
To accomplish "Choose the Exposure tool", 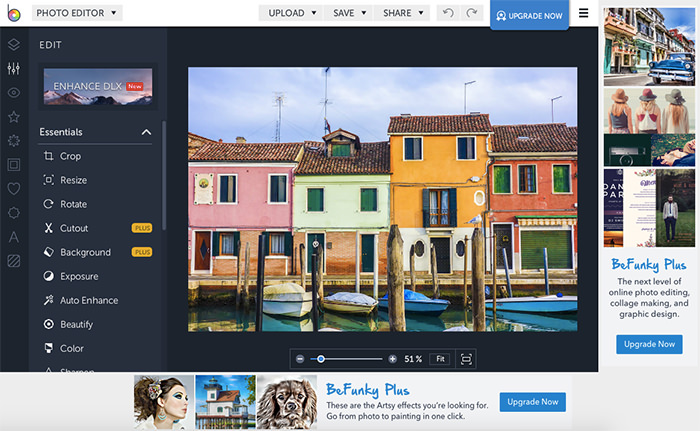I will (x=79, y=276).
